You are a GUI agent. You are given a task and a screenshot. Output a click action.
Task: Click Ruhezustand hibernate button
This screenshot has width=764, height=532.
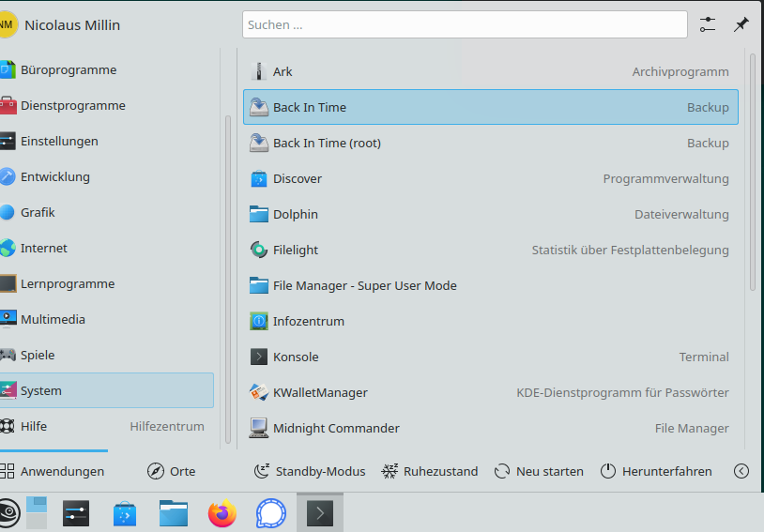click(430, 471)
